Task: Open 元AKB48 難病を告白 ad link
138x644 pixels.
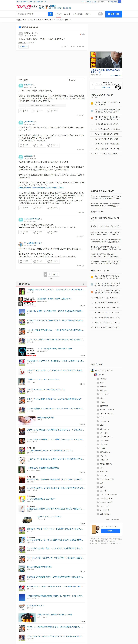Action: [46, 418]
